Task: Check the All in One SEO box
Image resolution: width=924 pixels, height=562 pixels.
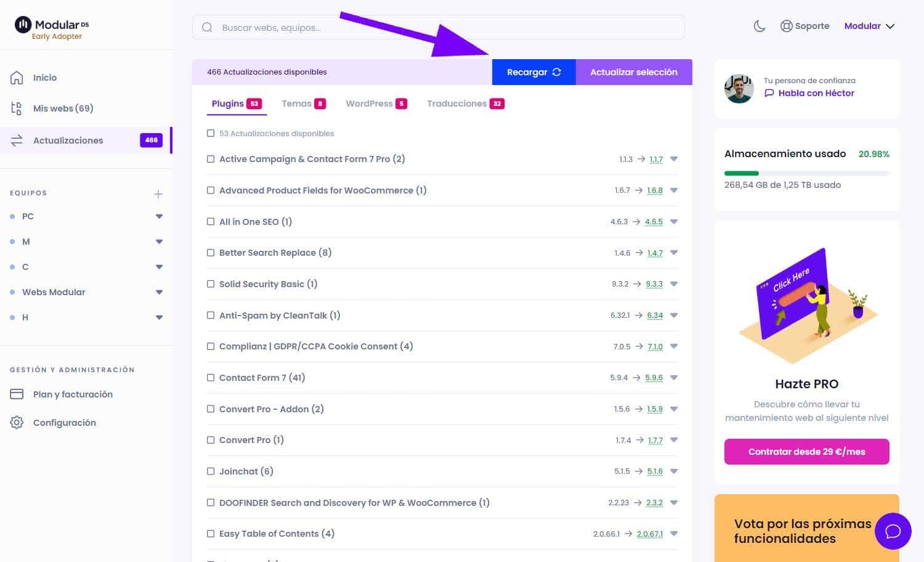Action: point(211,222)
